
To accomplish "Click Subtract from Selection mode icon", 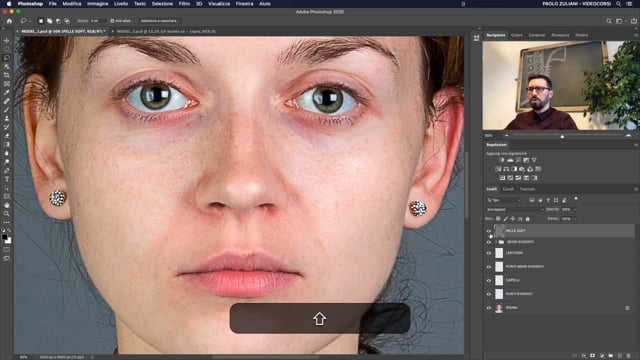I will tap(58, 21).
